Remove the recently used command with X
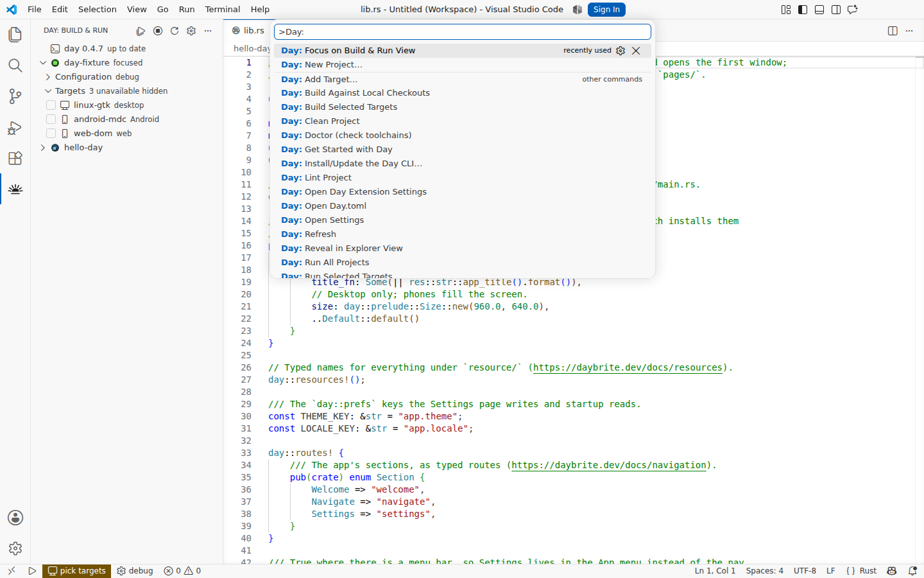The height and width of the screenshot is (578, 924). coord(636,51)
